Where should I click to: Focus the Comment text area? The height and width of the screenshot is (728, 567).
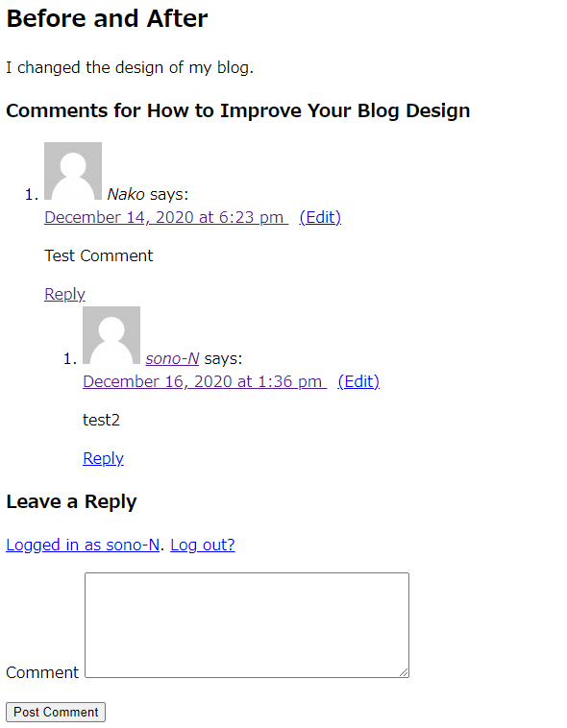pos(247,625)
